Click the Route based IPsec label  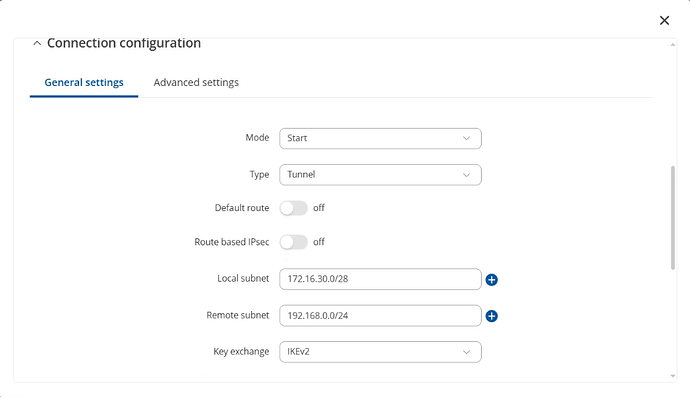(x=231, y=242)
